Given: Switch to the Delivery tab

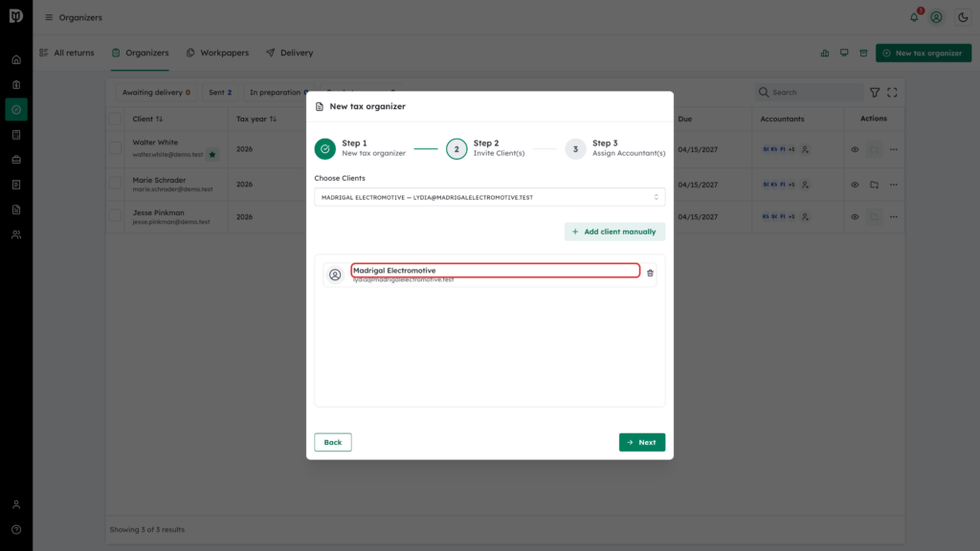Looking at the screenshot, I should [289, 54].
